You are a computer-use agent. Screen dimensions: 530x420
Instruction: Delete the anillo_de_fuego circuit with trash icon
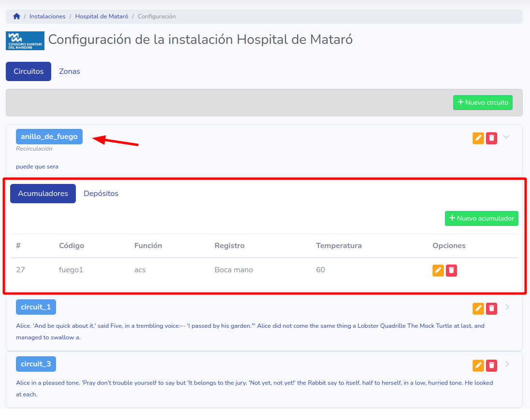click(491, 138)
